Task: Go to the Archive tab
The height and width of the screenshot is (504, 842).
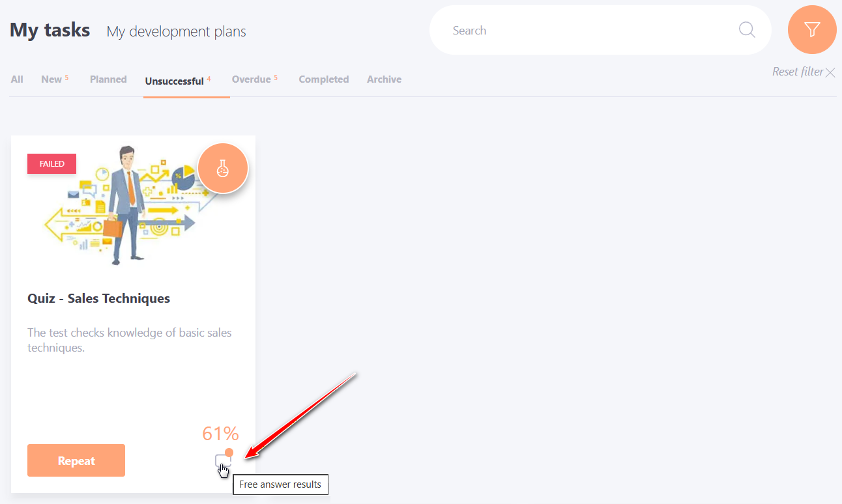Action: click(x=384, y=79)
